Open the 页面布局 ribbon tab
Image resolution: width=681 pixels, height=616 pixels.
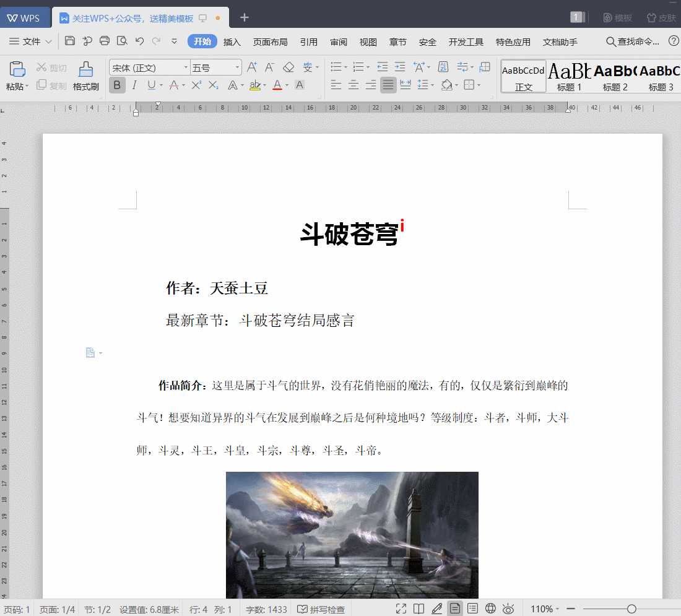[270, 41]
